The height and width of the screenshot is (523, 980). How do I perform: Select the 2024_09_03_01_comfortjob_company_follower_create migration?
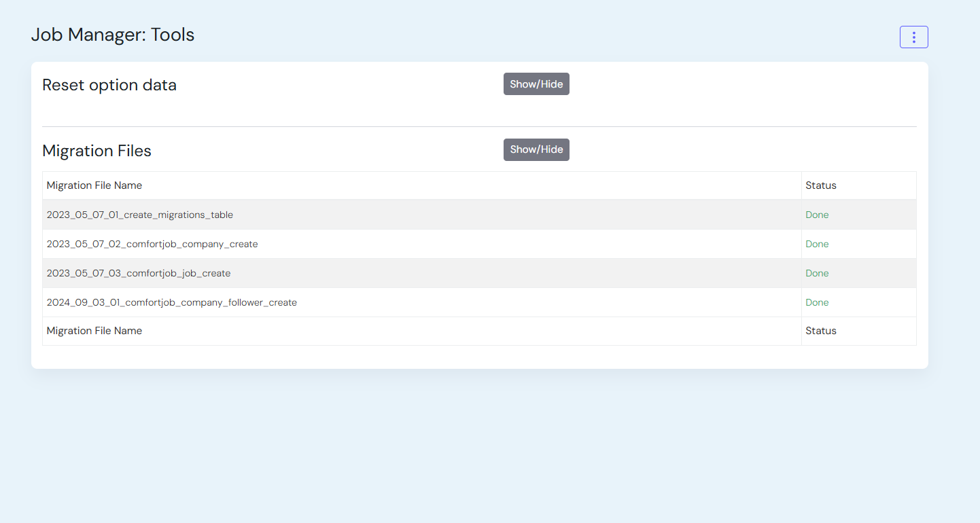pyautogui.click(x=172, y=302)
